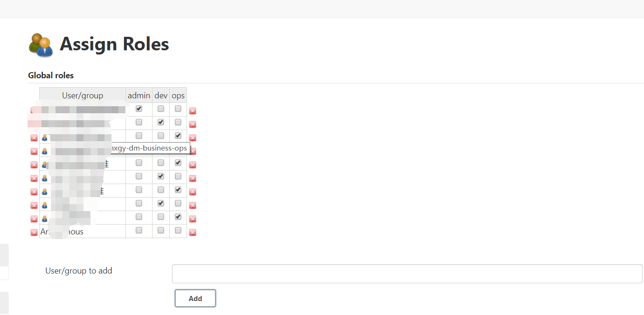This screenshot has height=315, width=644.
Task: Click the user avatar icon in the row above Anonymous
Action: click(x=45, y=219)
